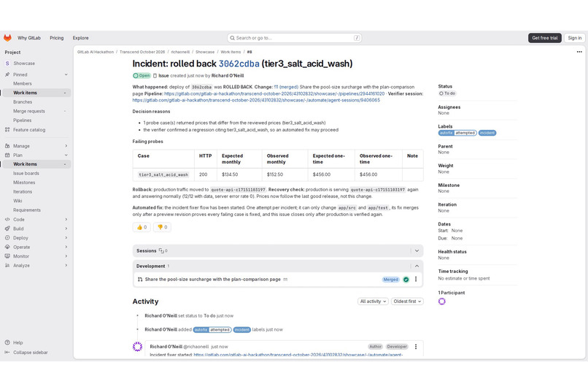This screenshot has width=588, height=392.
Task: Click the To do status badge
Action: pyautogui.click(x=447, y=93)
